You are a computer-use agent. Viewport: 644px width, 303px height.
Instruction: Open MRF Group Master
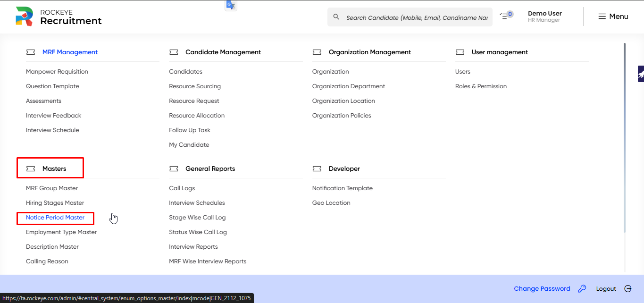click(x=52, y=188)
